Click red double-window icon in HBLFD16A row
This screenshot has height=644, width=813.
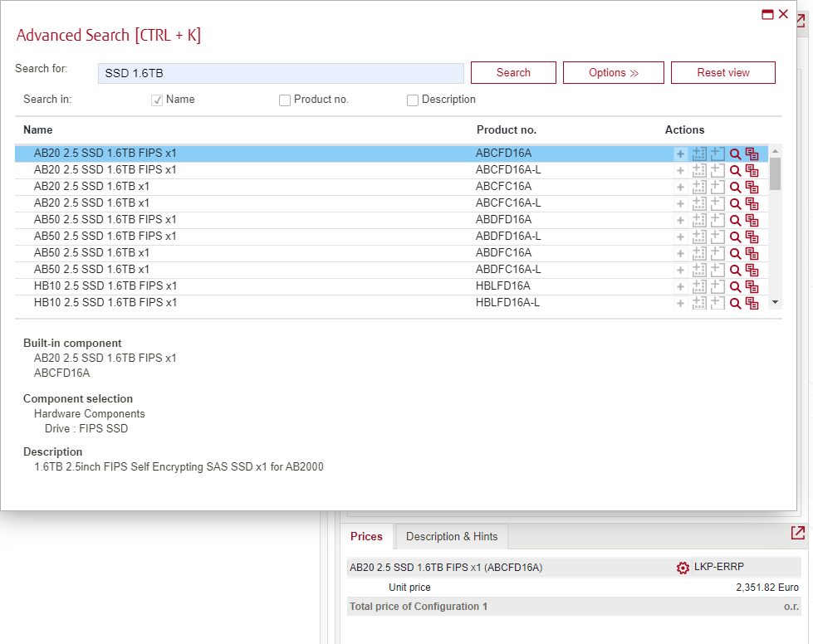[752, 286]
